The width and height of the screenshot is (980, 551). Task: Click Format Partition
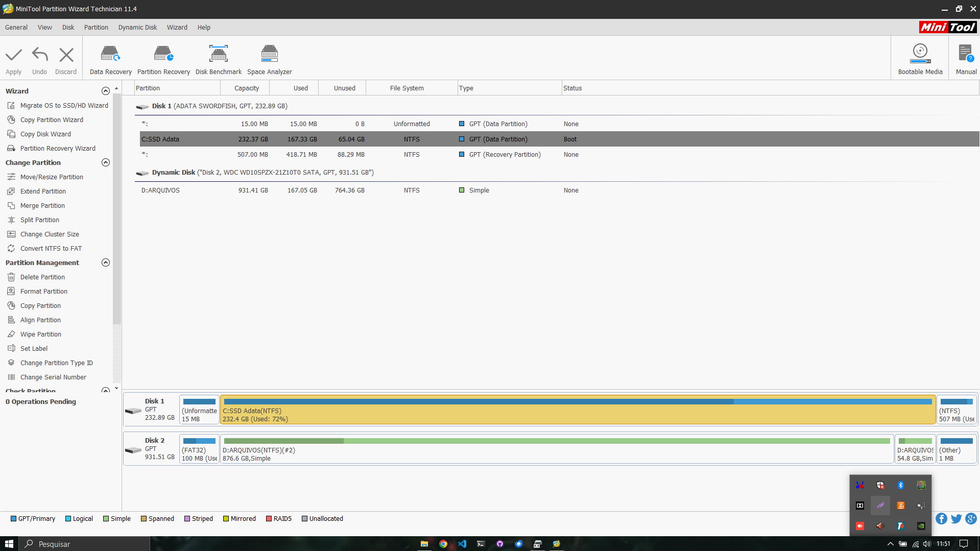click(x=44, y=292)
